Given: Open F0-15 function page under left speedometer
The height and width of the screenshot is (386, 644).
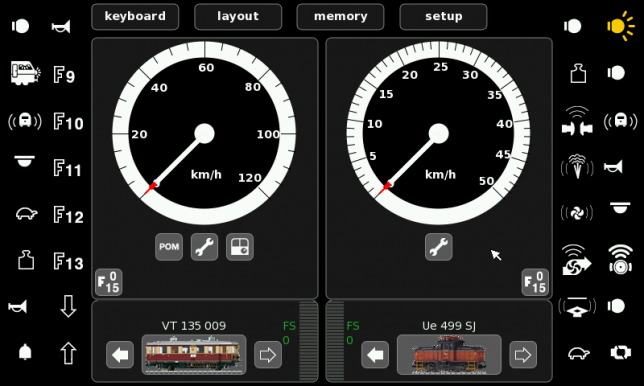Looking at the screenshot, I should 109,283.
